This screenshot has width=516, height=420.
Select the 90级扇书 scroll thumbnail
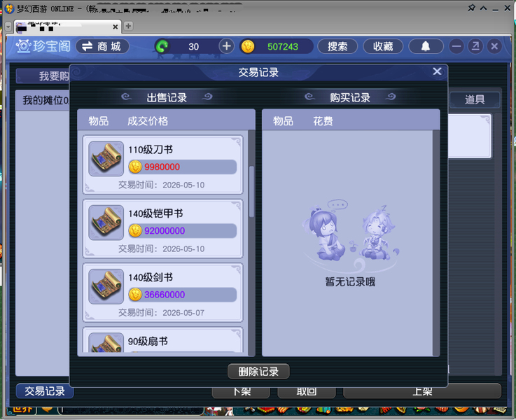click(106, 343)
